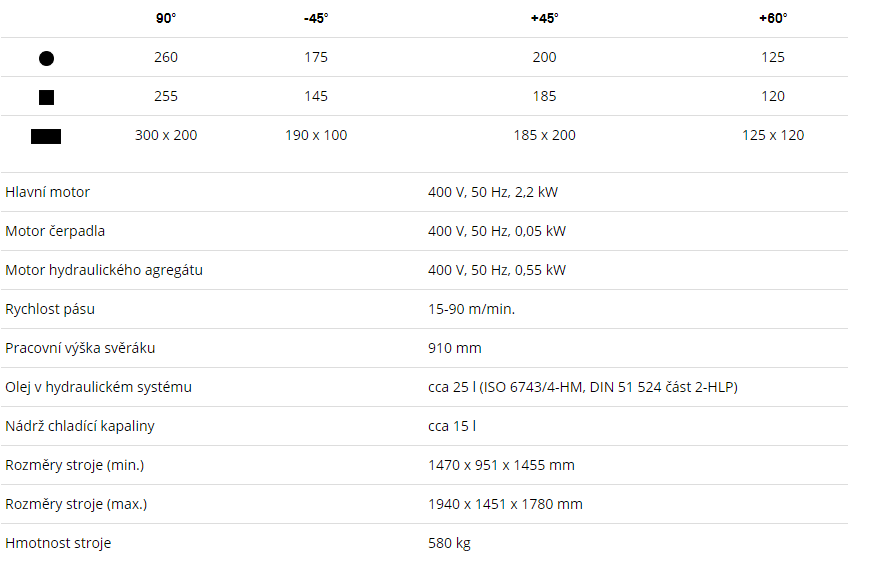Select the +60° column header
This screenshot has width=877, height=576.
773,18
